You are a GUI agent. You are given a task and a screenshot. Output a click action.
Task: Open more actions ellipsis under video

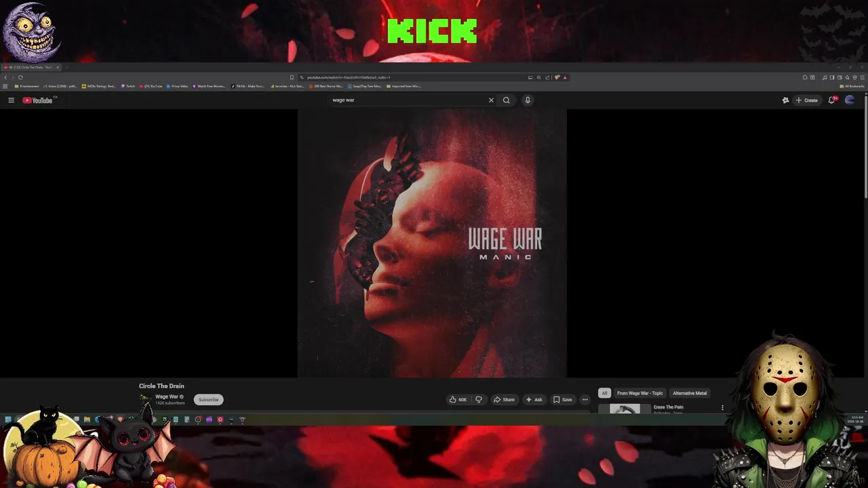(x=585, y=400)
